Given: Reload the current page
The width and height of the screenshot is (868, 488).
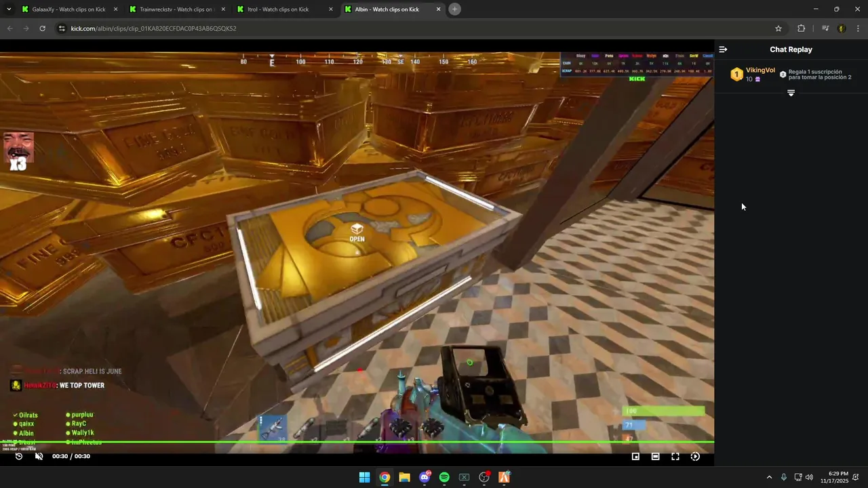Looking at the screenshot, I should (42, 28).
